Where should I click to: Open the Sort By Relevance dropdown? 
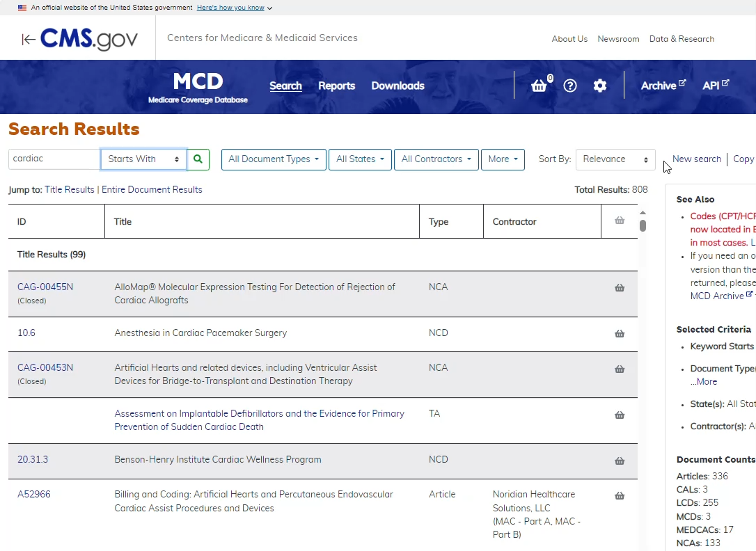point(615,159)
